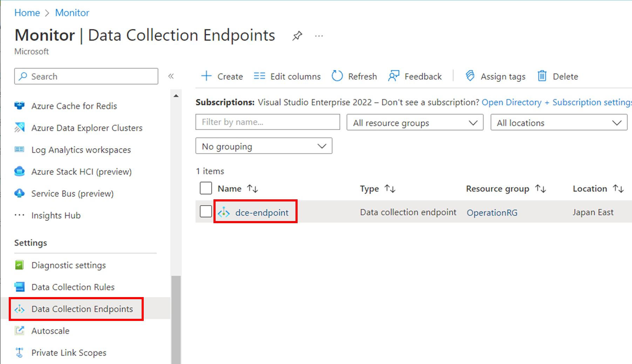Viewport: 632px width, 364px height.
Task: Click the Service Bus (preview) cloud icon
Action: pos(20,193)
